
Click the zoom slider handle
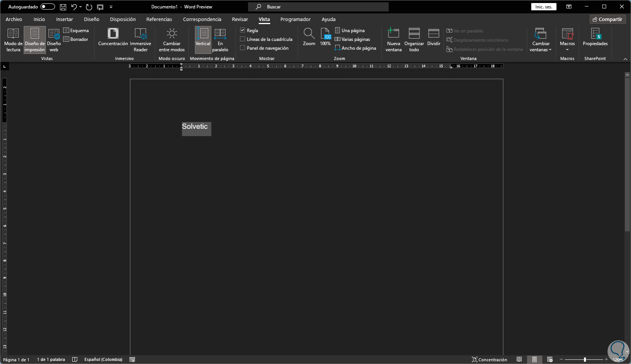pyautogui.click(x=585, y=359)
